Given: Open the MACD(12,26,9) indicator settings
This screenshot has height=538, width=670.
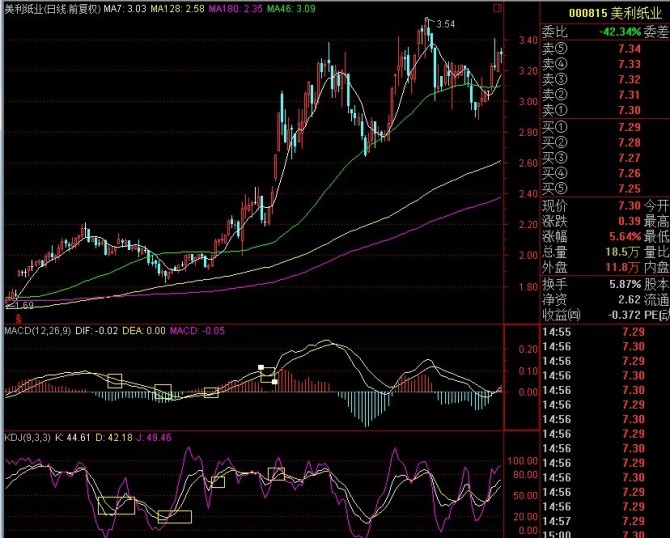Looking at the screenshot, I should tap(38, 331).
